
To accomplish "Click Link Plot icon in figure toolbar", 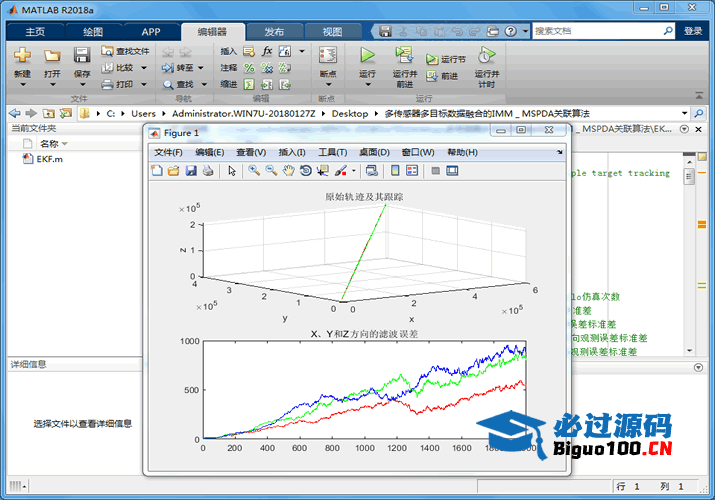I will pos(372,171).
